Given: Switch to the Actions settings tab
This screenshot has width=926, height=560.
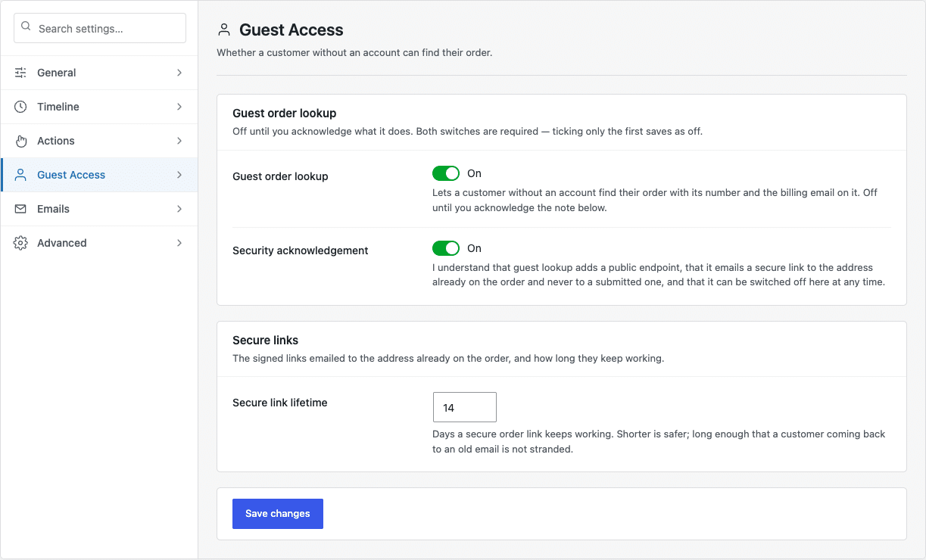Looking at the screenshot, I should (x=99, y=141).
